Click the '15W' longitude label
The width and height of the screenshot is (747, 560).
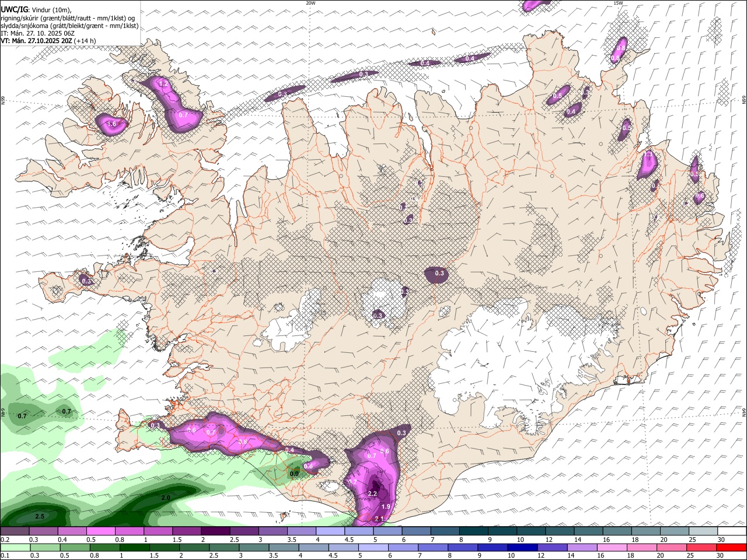(x=617, y=3)
